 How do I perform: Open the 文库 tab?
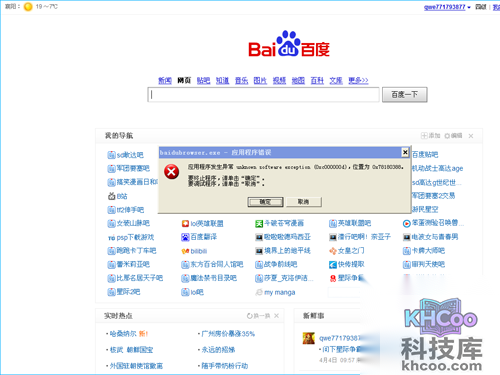(336, 80)
